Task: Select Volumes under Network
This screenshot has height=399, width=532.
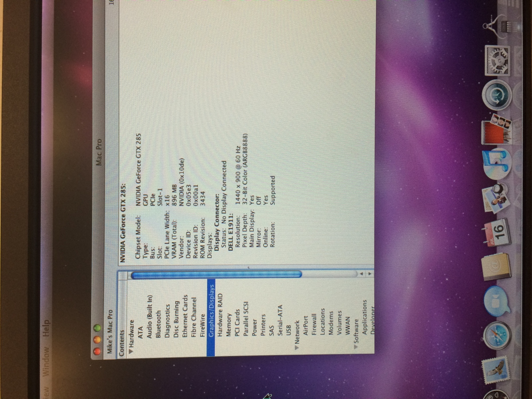Action: [339, 322]
